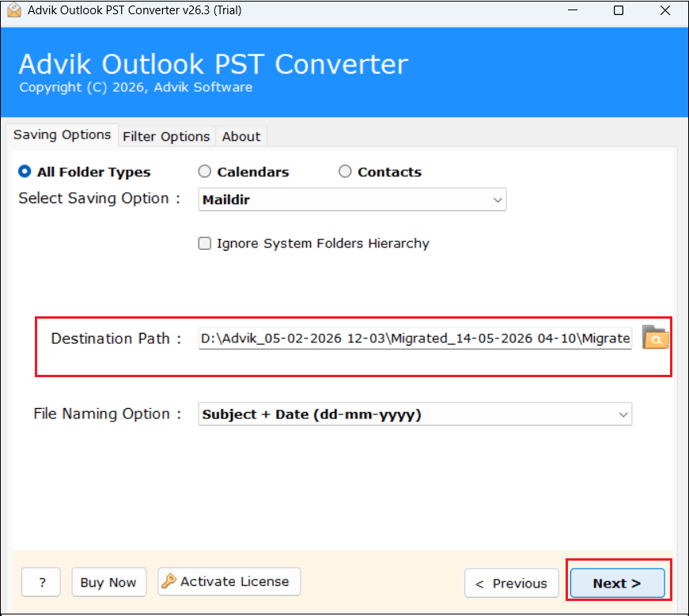Open the Select Saving Option dropdown
The width and height of the screenshot is (689, 616).
coord(352,199)
